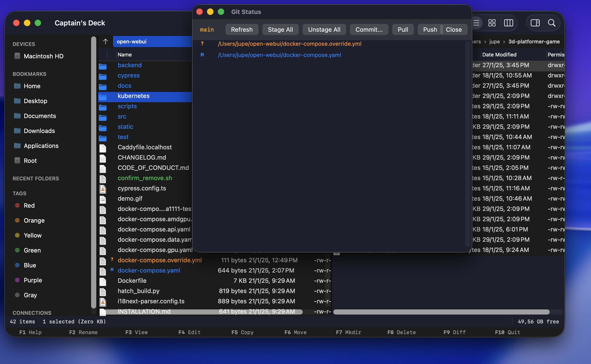Select modified docker-compose.yaml in Git Status
591x364 pixels.
279,55
